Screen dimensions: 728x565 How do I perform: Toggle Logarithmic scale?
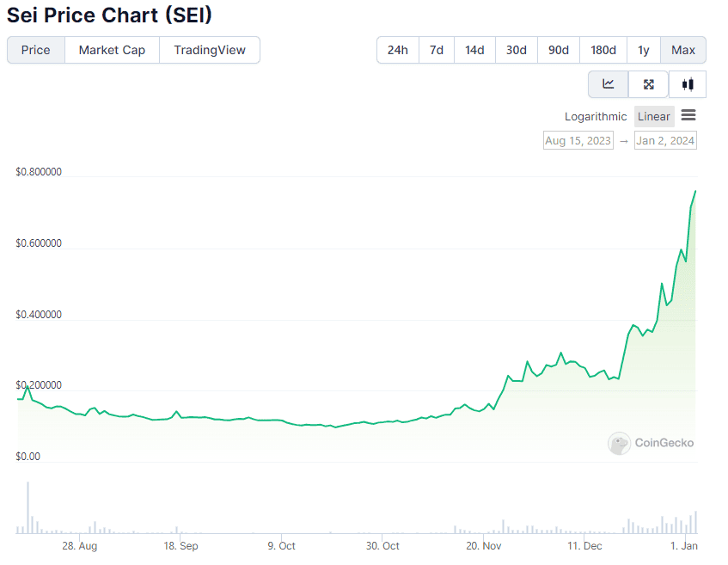click(x=596, y=117)
